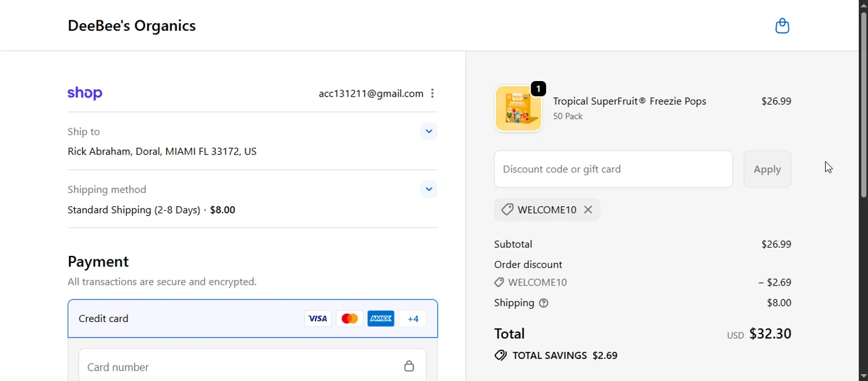Click Standard Shipping (2-8 Days) text

click(x=134, y=210)
